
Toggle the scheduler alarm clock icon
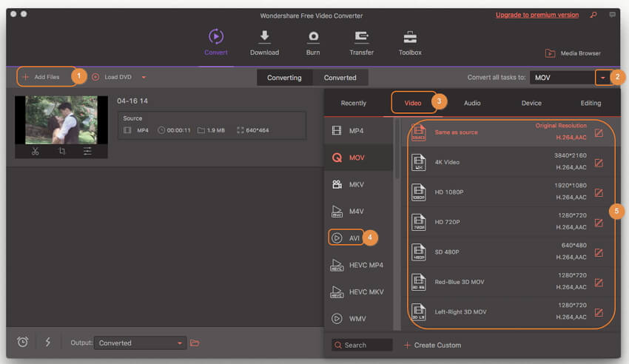point(23,342)
